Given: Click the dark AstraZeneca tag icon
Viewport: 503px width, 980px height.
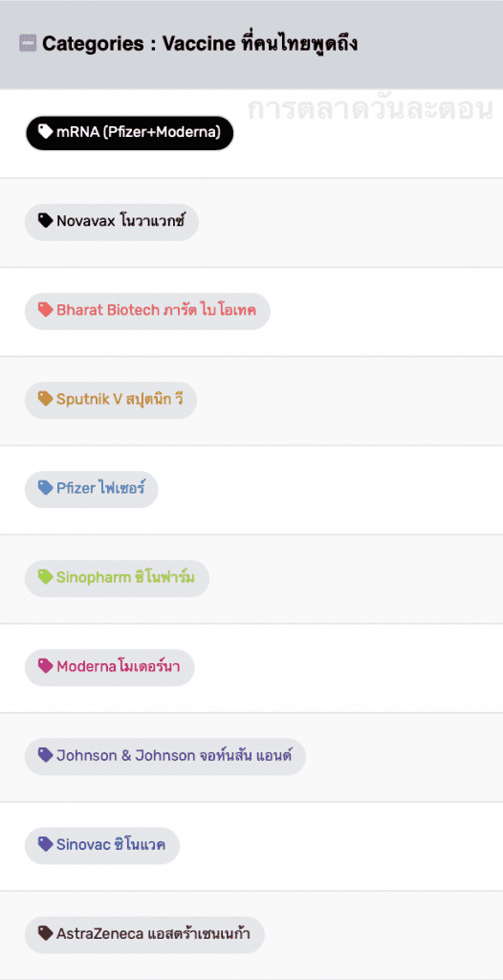Looking at the screenshot, I should (x=46, y=934).
